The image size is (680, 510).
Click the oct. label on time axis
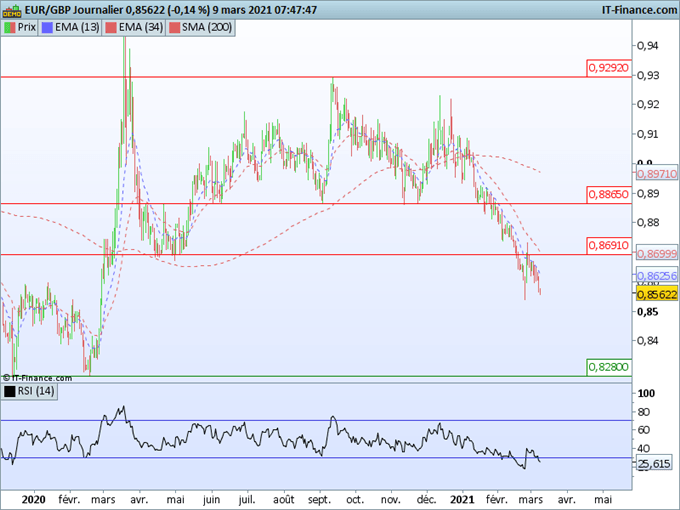coord(355,500)
